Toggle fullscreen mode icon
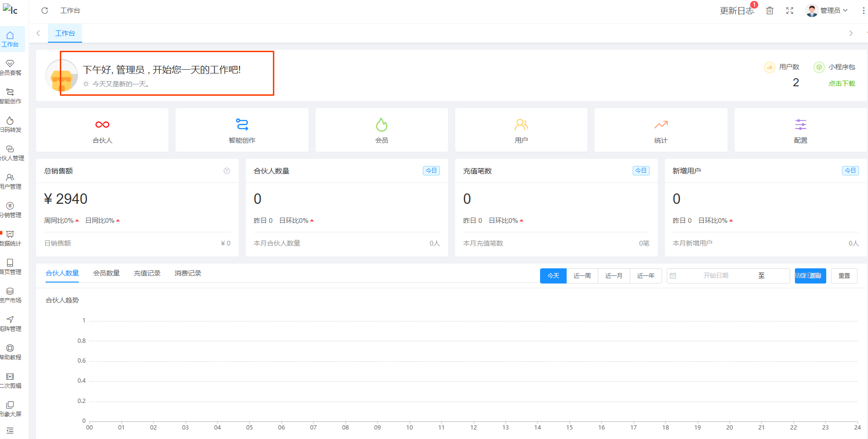 (790, 10)
